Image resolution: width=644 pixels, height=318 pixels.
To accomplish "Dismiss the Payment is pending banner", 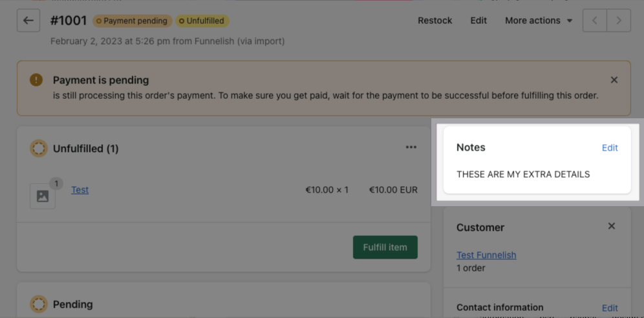I will [x=614, y=80].
